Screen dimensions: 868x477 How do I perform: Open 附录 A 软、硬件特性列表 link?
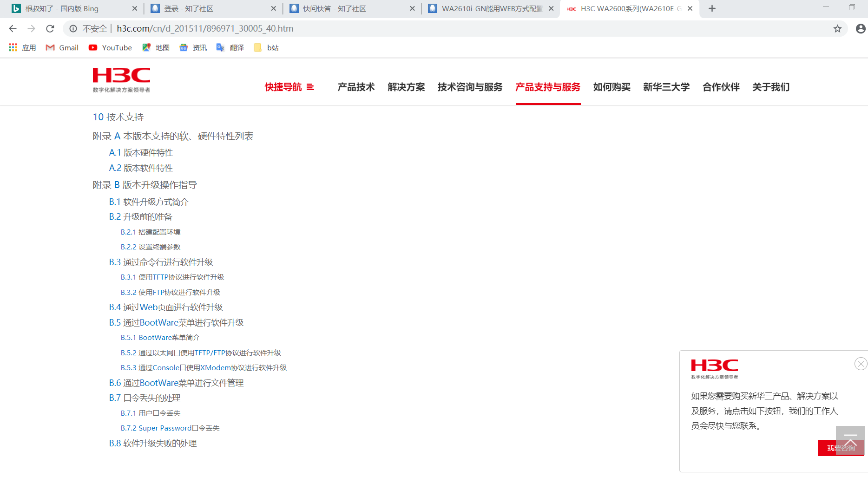pyautogui.click(x=173, y=136)
